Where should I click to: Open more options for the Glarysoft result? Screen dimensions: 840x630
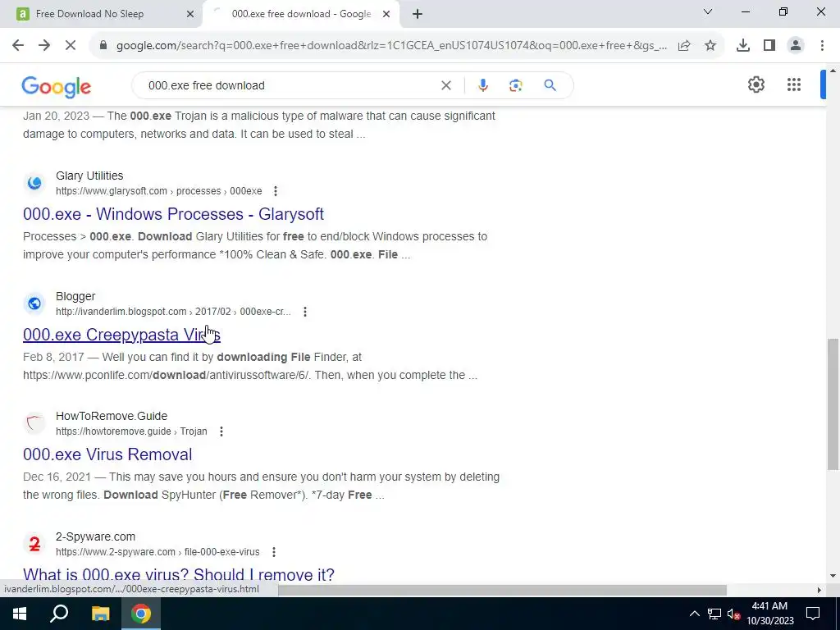(276, 190)
